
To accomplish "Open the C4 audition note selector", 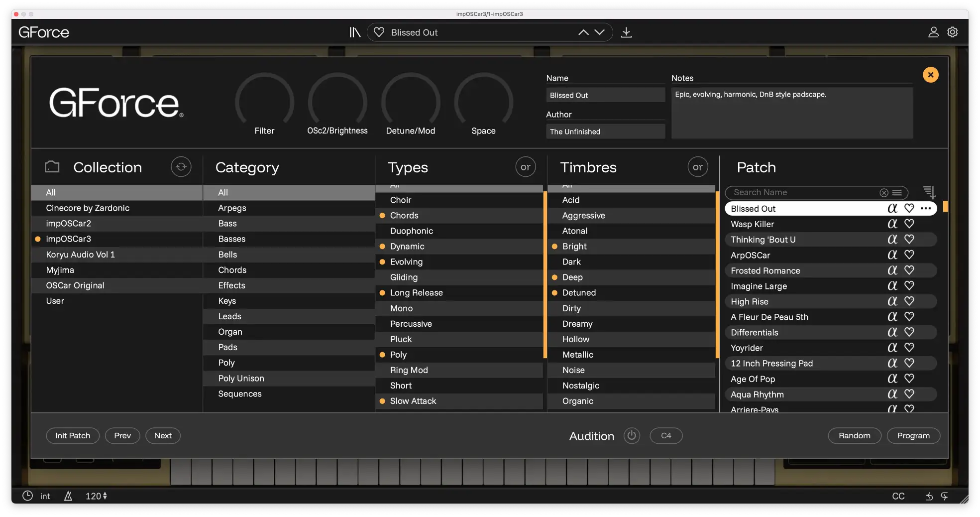I will tap(666, 436).
